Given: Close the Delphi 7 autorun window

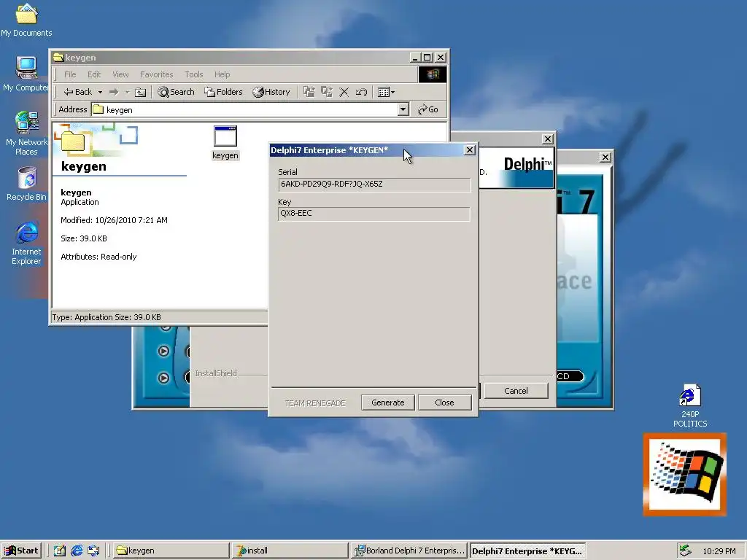Looking at the screenshot, I should 605,157.
